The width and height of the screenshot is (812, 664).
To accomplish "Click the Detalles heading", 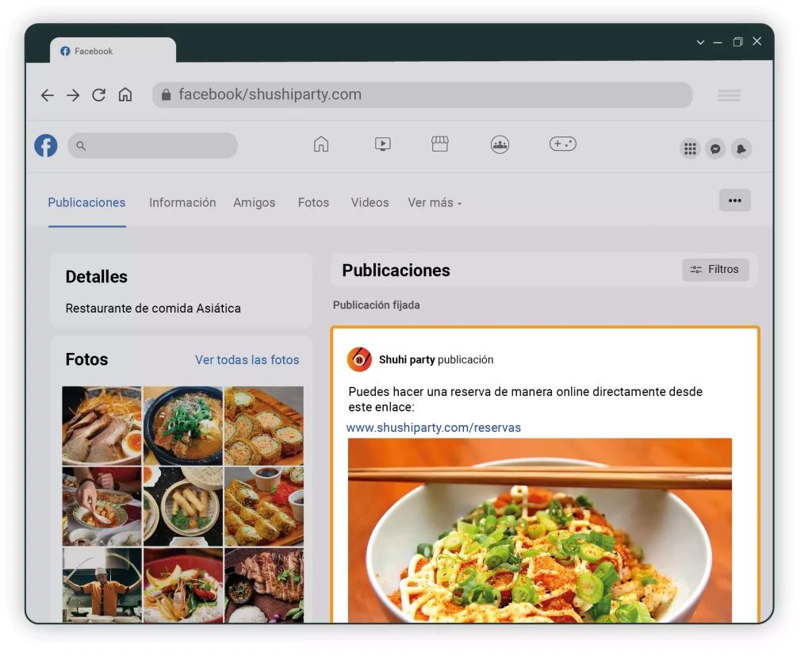I will (x=96, y=277).
